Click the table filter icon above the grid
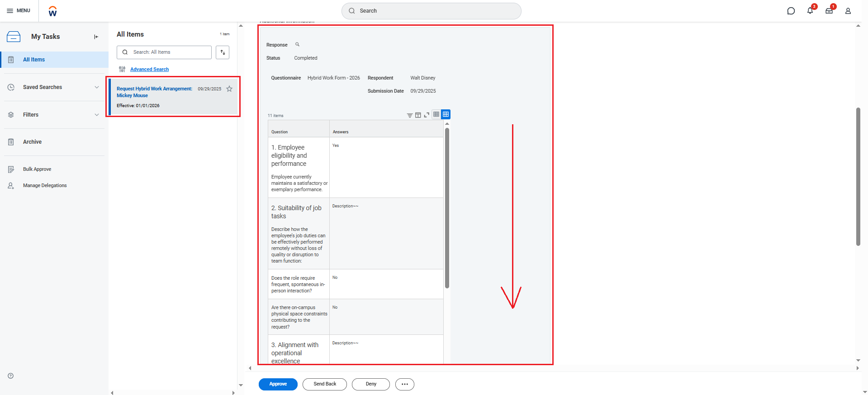 tap(409, 115)
